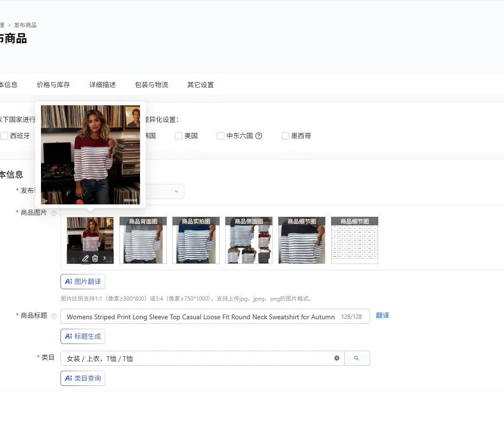Clear the 类目 category field with the X icon
Screen dimensions: 504x425
(337, 358)
